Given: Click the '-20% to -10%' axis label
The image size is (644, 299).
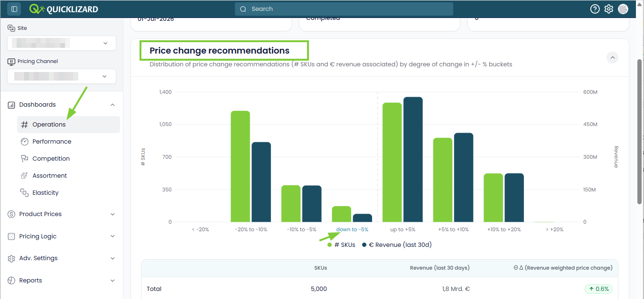Looking at the screenshot, I should tap(251, 229).
